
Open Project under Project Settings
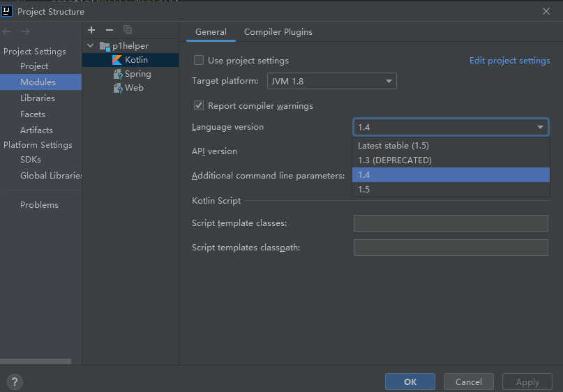pos(34,66)
